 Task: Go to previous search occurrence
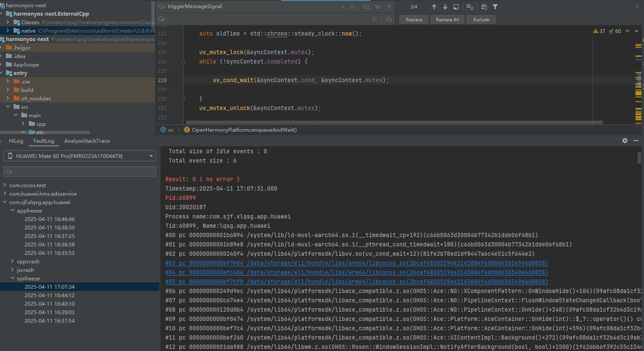pos(434,7)
